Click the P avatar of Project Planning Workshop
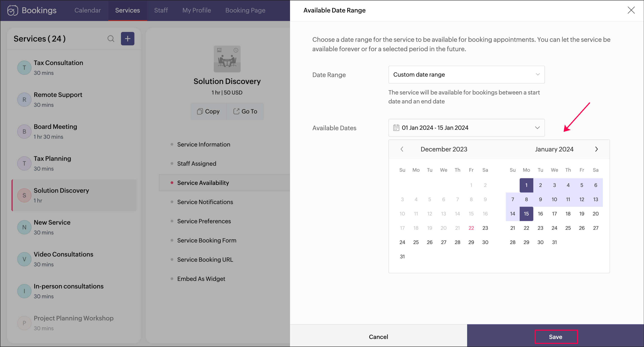The image size is (644, 347). coord(24,323)
